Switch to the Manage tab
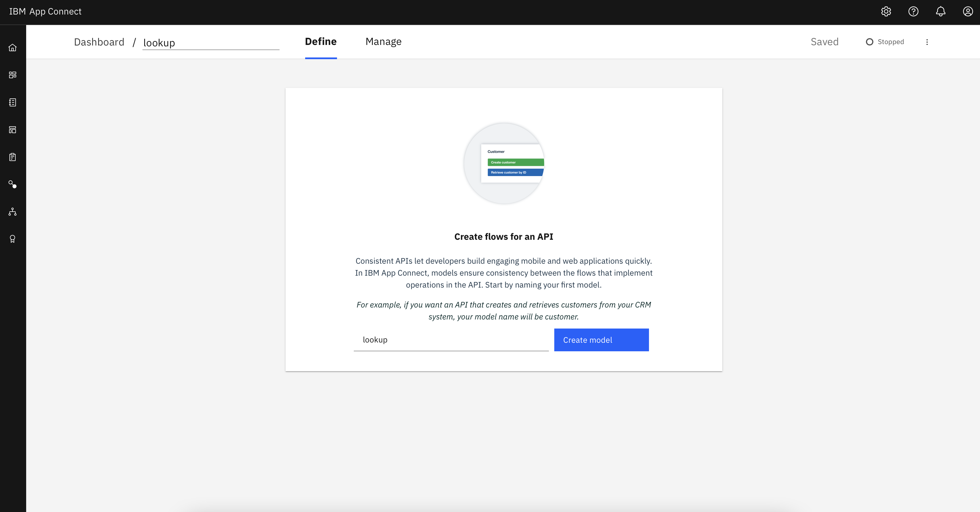 [x=383, y=42]
